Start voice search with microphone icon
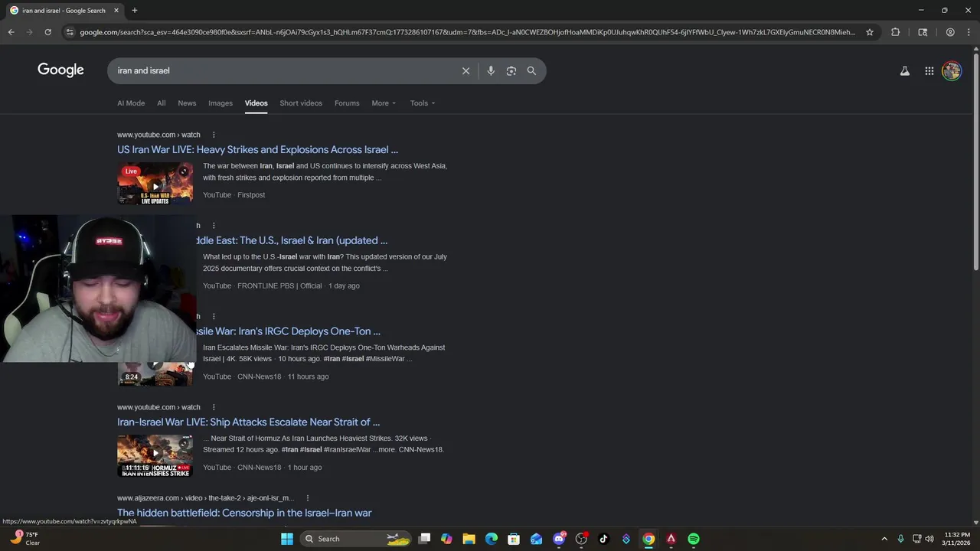Viewport: 980px width, 551px height. [491, 70]
